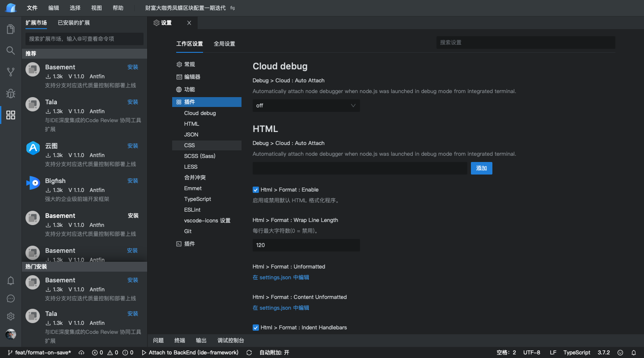The width and height of the screenshot is (644, 358).
Task: Open the 终端 panel tab
Action: pos(180,341)
